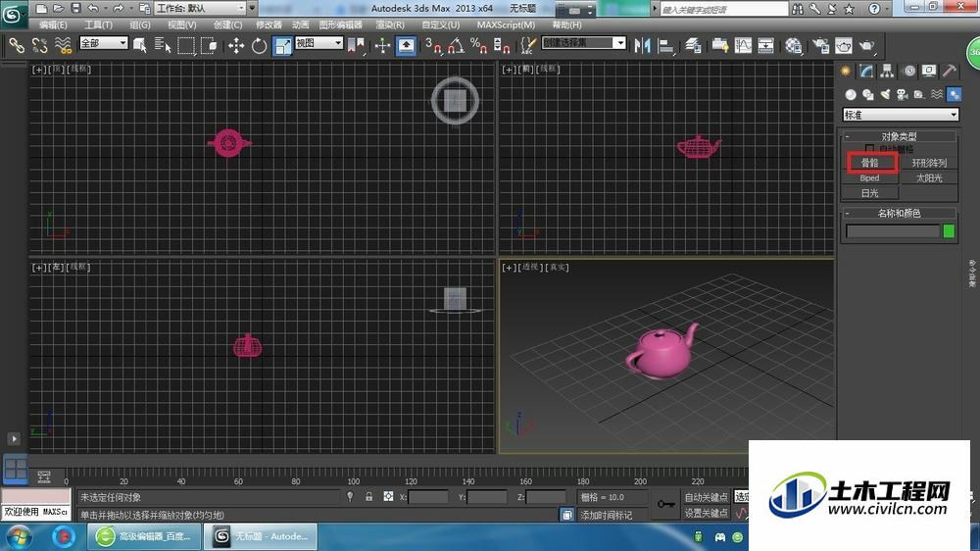Open the help dropdown arrow in title bar
This screenshot has width=980, height=551.
tap(888, 9)
